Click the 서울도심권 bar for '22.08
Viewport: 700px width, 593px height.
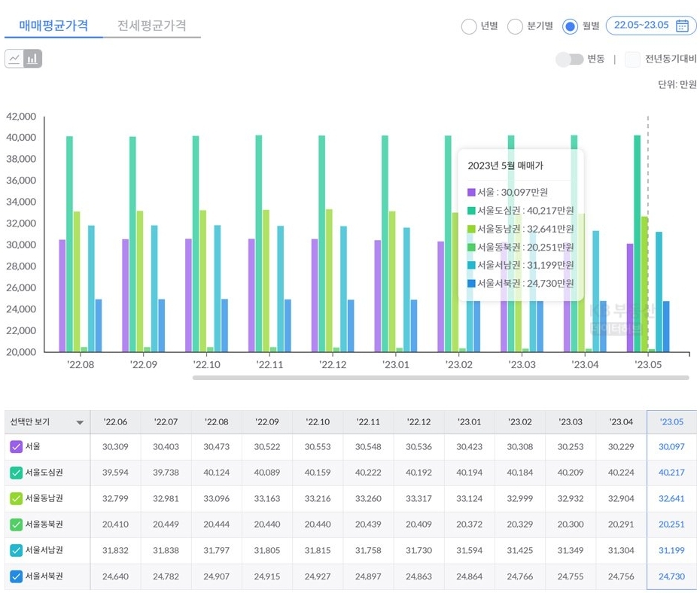(70, 244)
